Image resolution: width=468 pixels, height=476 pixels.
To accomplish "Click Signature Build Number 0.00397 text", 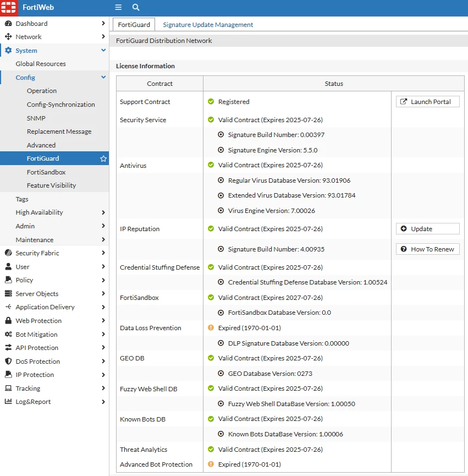I will tap(276, 134).
